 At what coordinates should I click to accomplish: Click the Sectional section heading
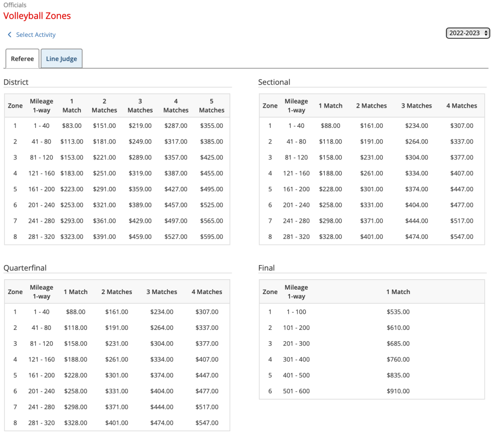(x=274, y=82)
